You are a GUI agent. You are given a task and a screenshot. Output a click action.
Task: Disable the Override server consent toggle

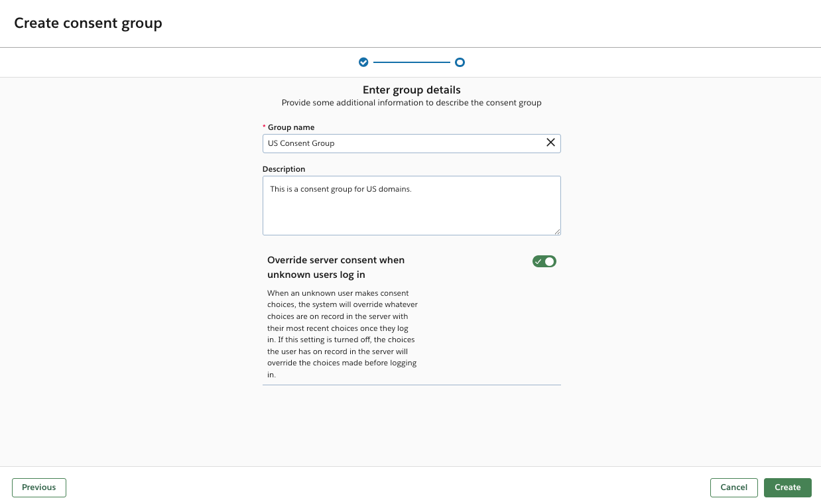point(544,261)
